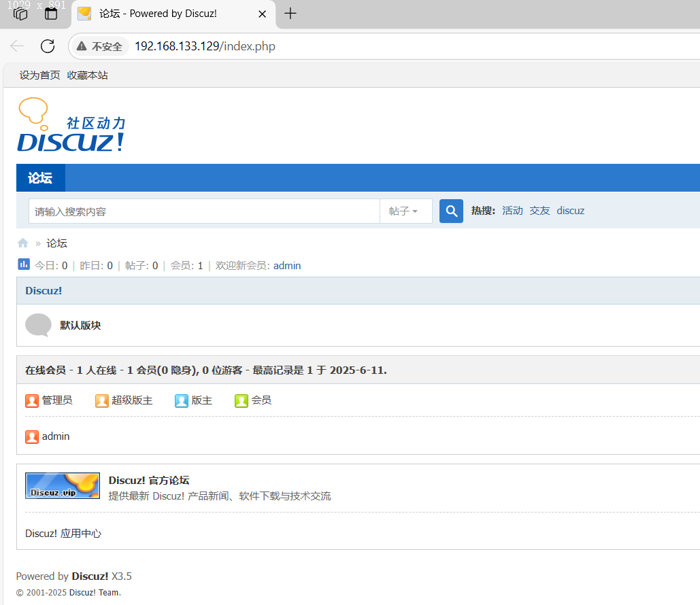Click the X3.5 version text
This screenshot has height=605, width=700.
pyautogui.click(x=121, y=576)
